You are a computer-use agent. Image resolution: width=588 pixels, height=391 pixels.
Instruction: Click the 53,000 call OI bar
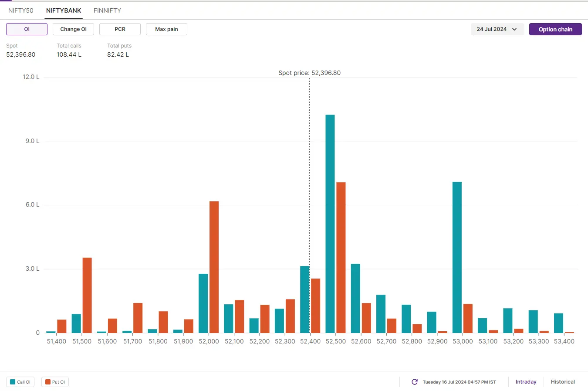(457, 257)
